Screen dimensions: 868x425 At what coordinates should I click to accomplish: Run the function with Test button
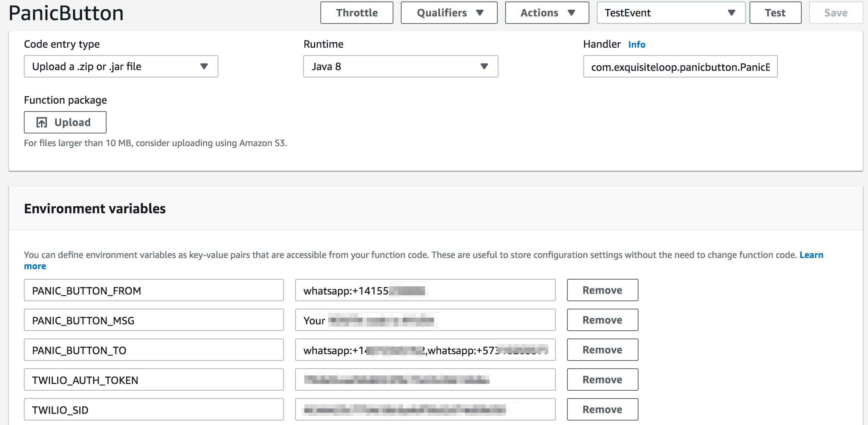coord(775,13)
